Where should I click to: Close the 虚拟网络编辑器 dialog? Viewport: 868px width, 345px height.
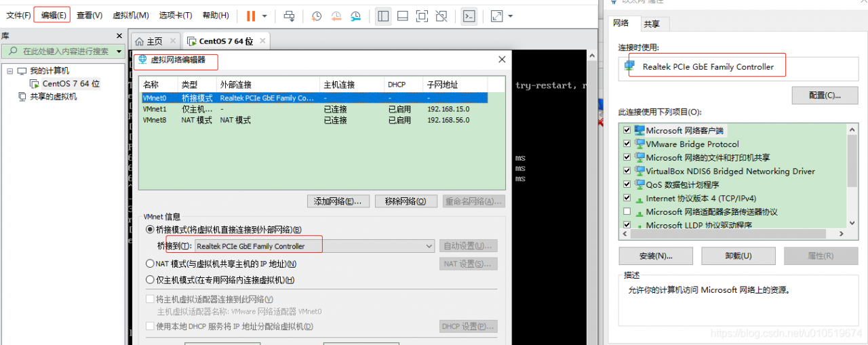click(x=502, y=60)
